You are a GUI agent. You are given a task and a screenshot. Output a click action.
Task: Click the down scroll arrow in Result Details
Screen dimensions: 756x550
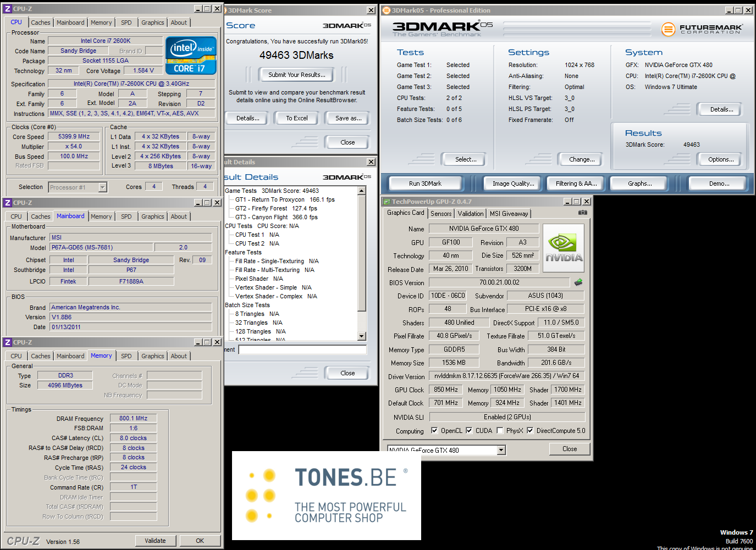click(x=361, y=336)
